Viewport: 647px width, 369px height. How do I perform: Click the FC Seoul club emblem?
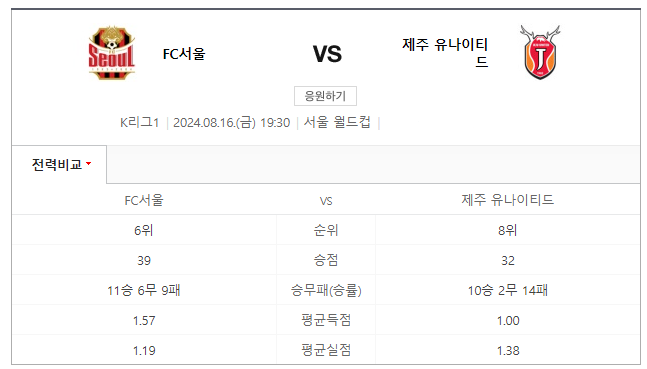coord(111,53)
